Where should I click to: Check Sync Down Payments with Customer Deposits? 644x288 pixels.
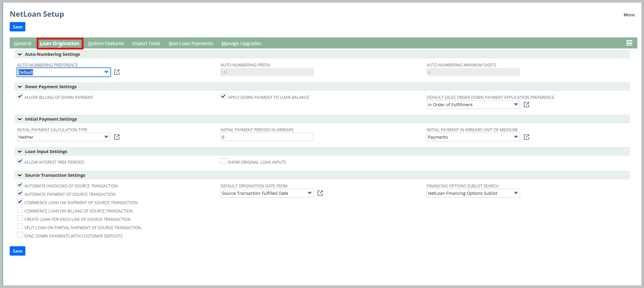[20, 235]
